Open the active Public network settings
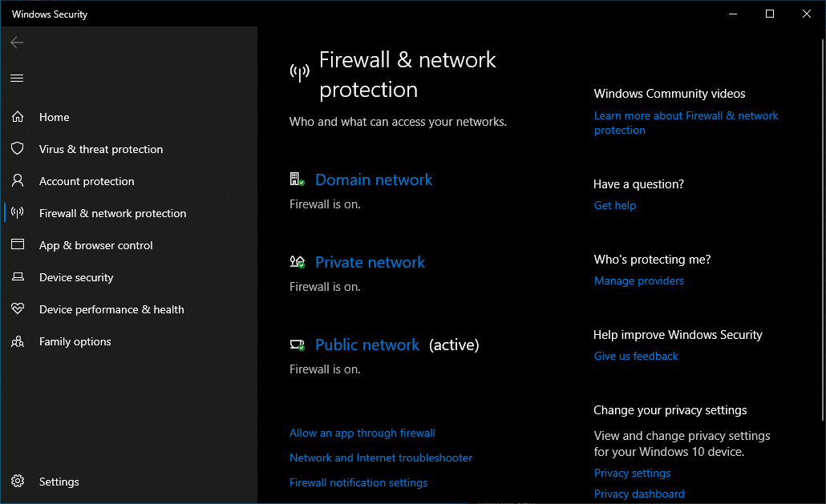 tap(367, 345)
